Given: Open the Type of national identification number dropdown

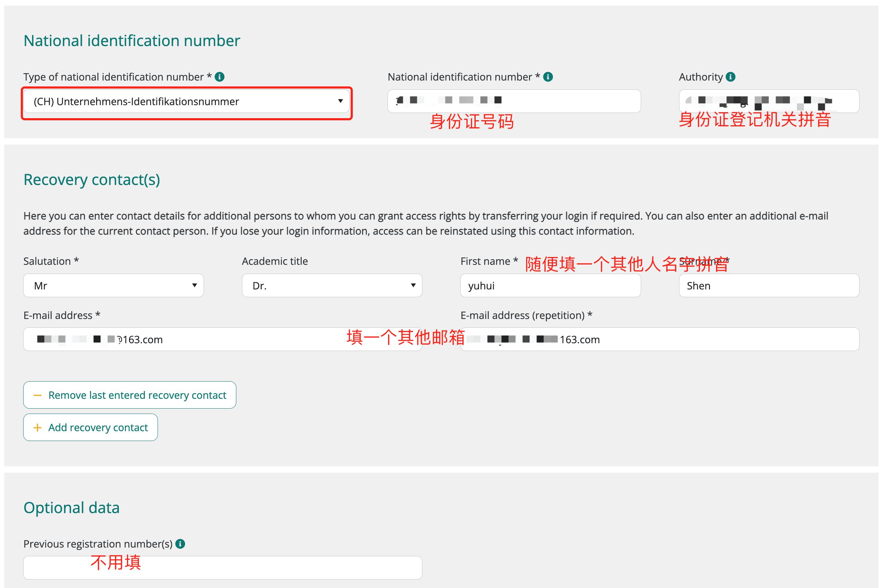Looking at the screenshot, I should pyautogui.click(x=186, y=101).
